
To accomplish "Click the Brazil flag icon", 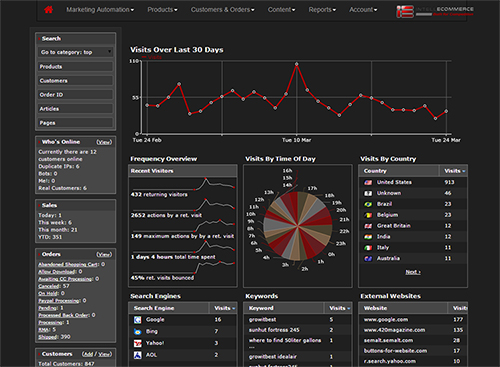I will [x=368, y=204].
